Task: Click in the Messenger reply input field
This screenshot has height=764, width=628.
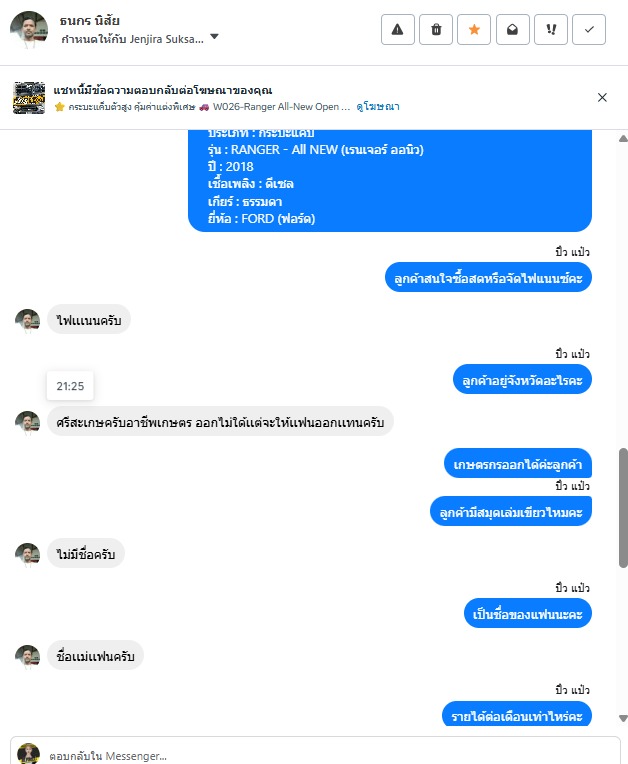Action: pyautogui.click(x=331, y=756)
